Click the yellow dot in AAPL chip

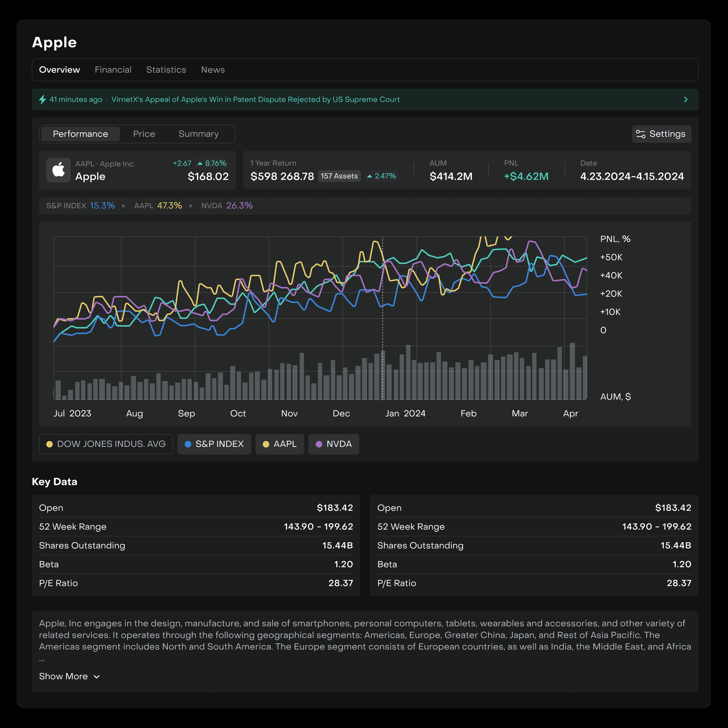pyautogui.click(x=266, y=444)
